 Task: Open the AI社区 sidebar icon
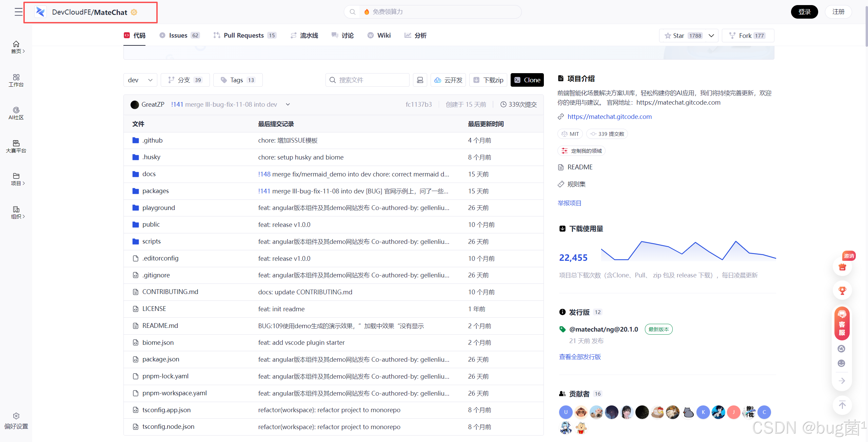16,110
